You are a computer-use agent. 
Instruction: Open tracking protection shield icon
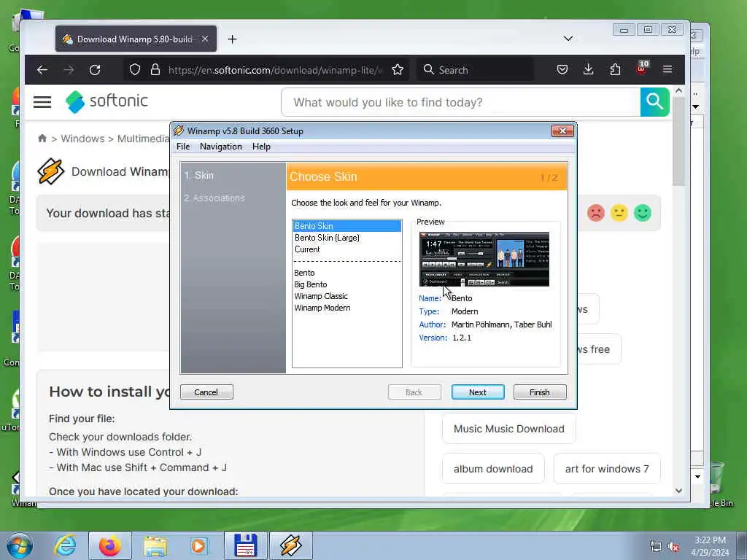coord(135,70)
